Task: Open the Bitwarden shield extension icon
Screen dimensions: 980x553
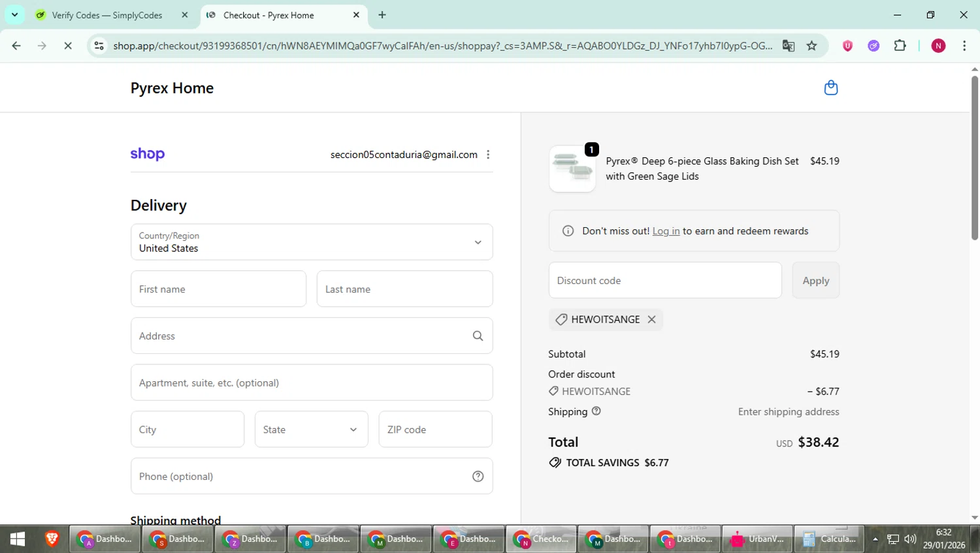Action: pos(847,46)
